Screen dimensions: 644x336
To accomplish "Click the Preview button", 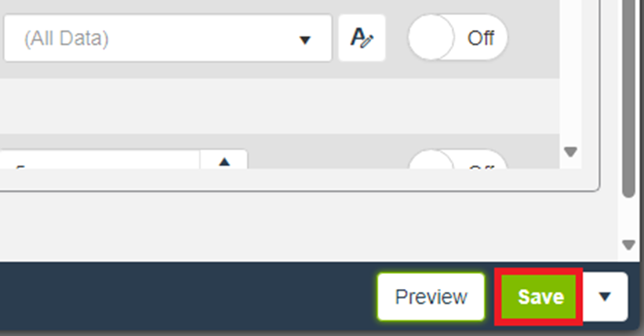I will (431, 297).
